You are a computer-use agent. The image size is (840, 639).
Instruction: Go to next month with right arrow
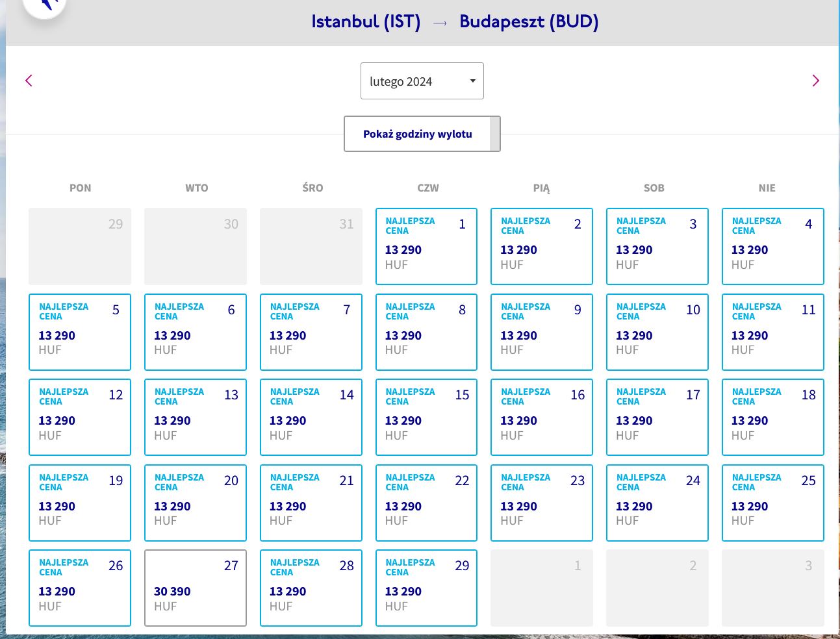pos(816,81)
